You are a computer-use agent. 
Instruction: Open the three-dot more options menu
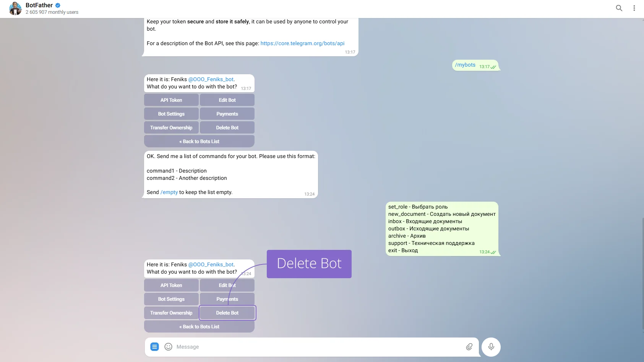634,8
